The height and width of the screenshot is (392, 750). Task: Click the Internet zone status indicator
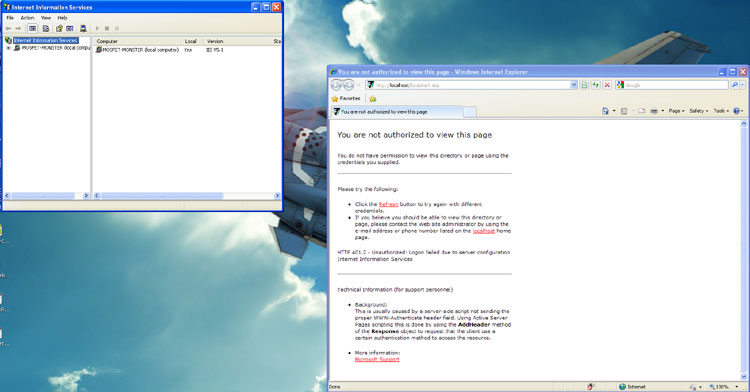click(x=632, y=387)
